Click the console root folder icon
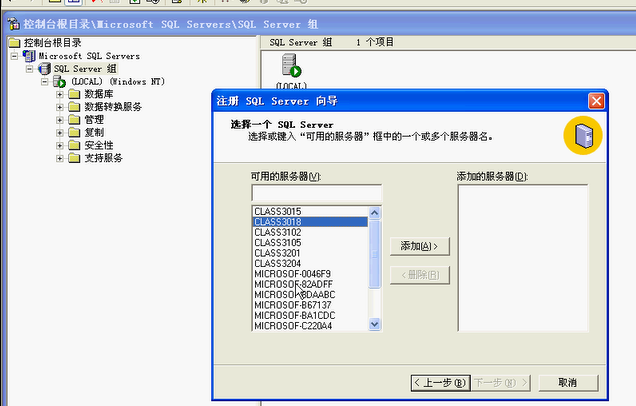Viewport: 636px width, 406px height. [x=14, y=43]
